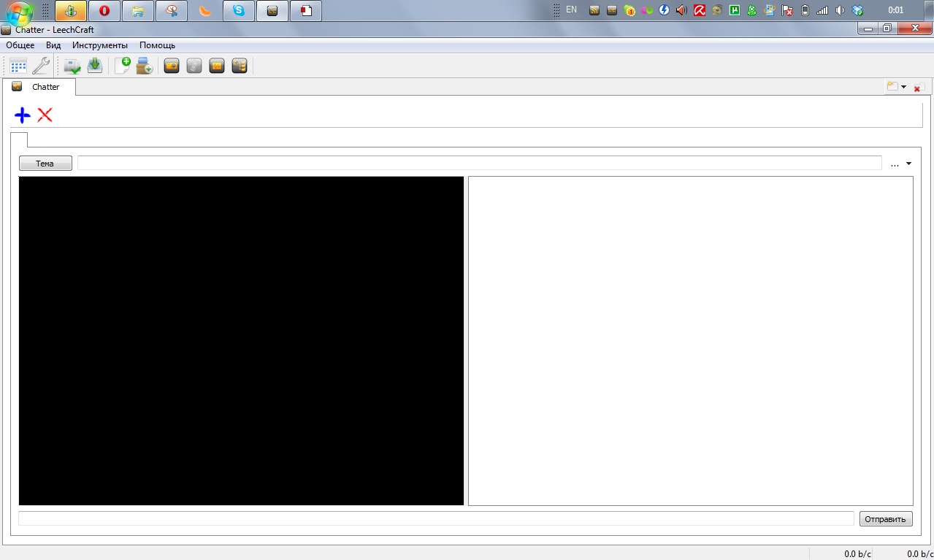The image size is (934, 560).
Task: Open Skype from the Windows taskbar
Action: (238, 10)
